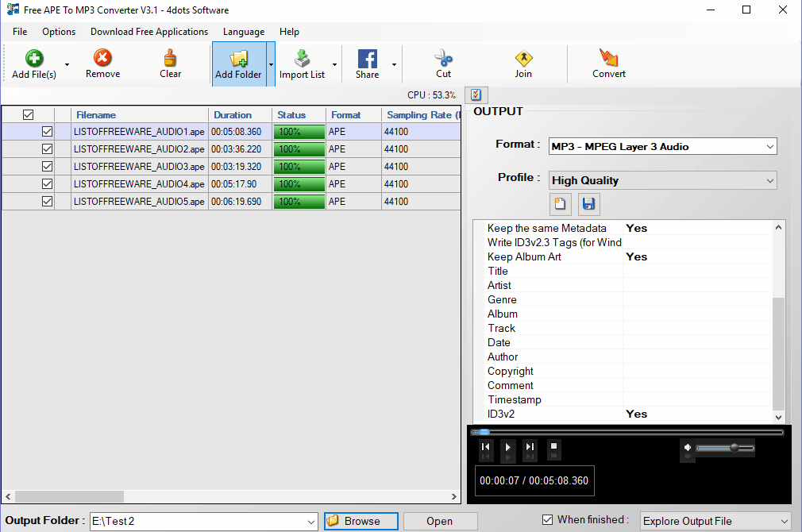The height and width of the screenshot is (532, 802).
Task: Click the properties list up scroll arrow
Action: tap(778, 227)
